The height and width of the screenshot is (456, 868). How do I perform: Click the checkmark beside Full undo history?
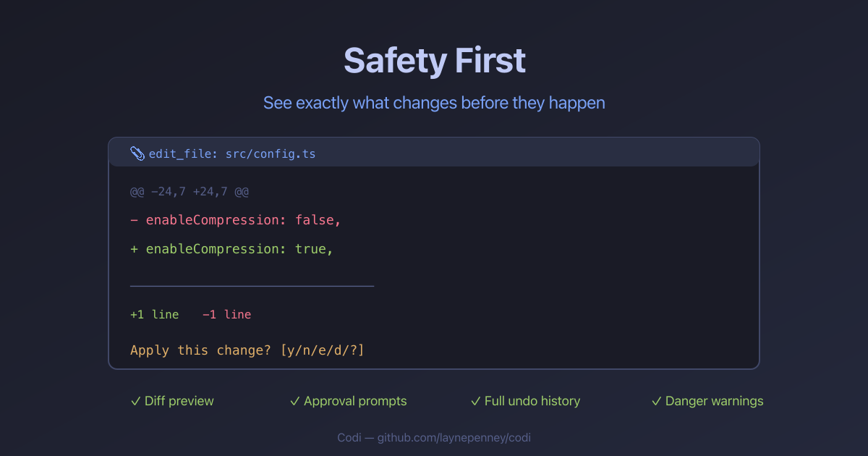point(475,401)
